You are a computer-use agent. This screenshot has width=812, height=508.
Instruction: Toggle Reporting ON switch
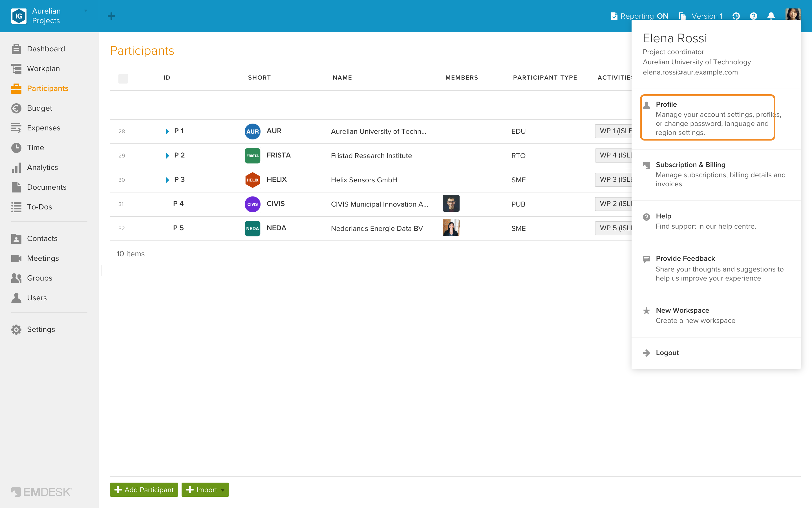[x=639, y=16]
